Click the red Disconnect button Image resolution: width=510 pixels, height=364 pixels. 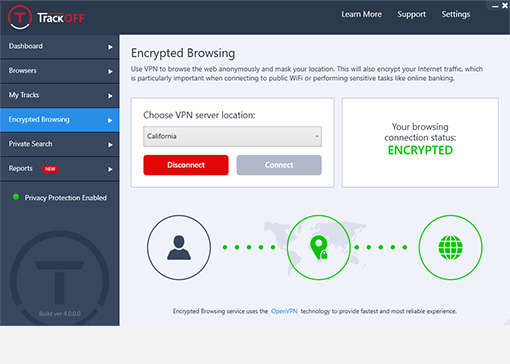tap(186, 165)
